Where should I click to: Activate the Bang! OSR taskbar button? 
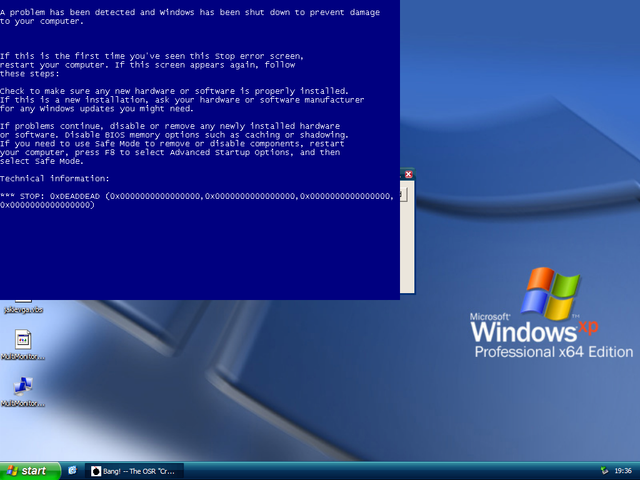(x=134, y=471)
